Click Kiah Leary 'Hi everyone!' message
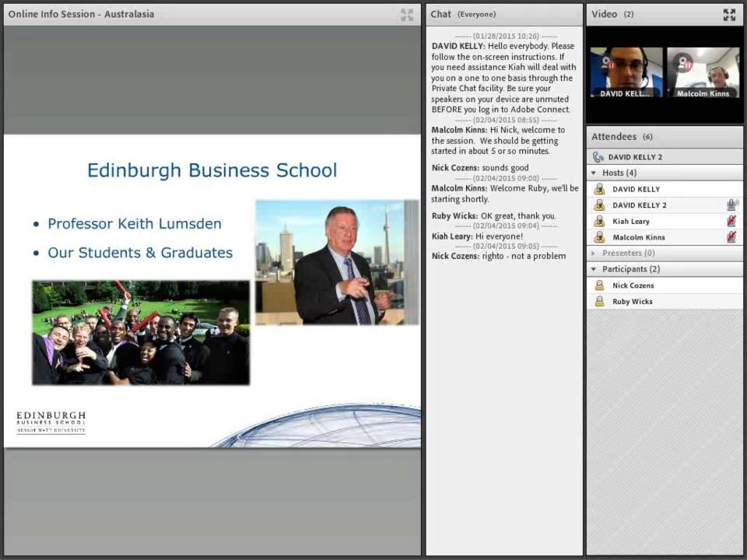This screenshot has width=747, height=560. pyautogui.click(x=477, y=236)
